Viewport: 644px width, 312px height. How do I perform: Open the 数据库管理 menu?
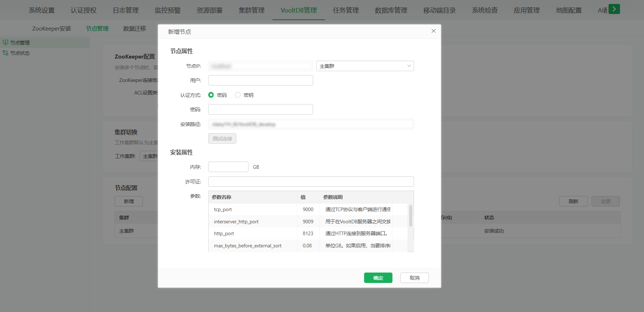click(391, 10)
